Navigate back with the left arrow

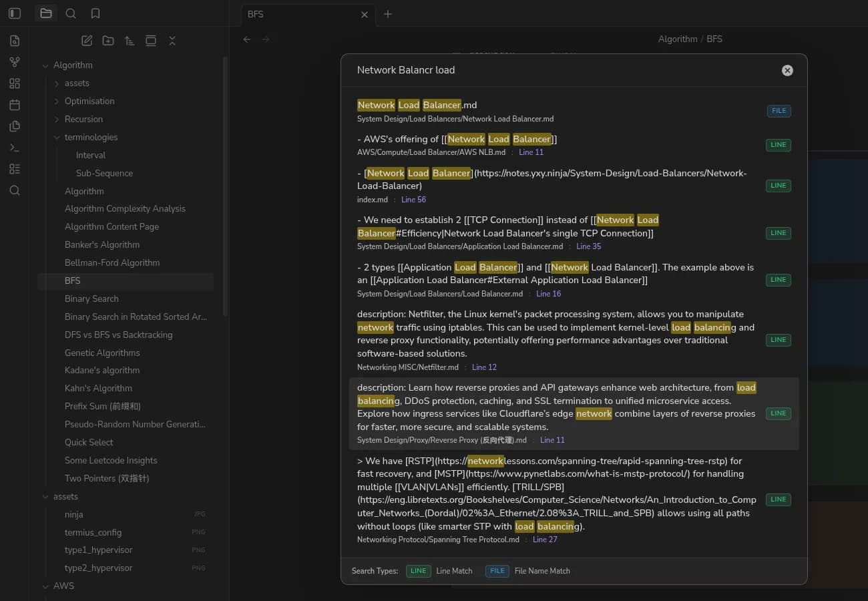(247, 39)
